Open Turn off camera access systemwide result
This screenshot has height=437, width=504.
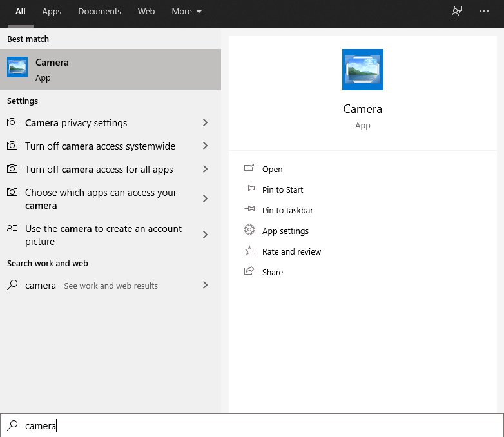111,146
